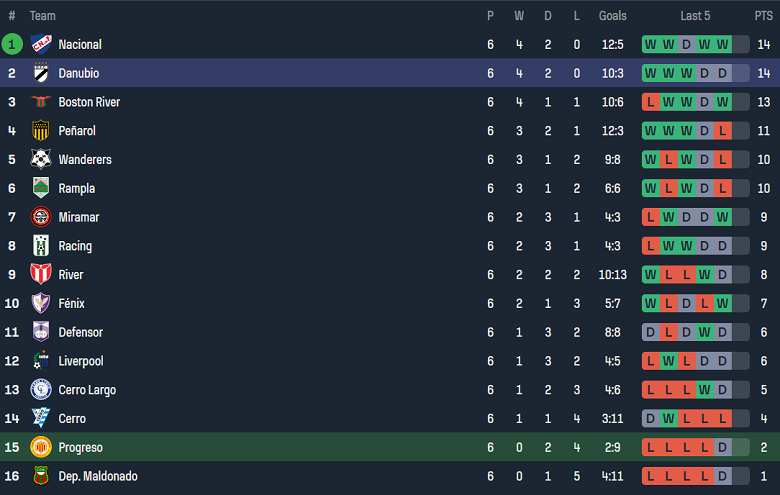Click Cerro Largo's latest D form result
This screenshot has height=495, width=780.
tap(722, 390)
